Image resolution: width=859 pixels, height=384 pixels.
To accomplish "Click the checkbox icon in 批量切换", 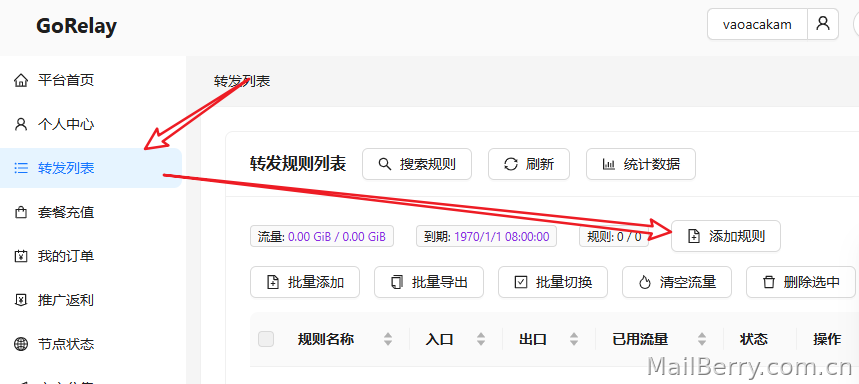I will point(520,282).
